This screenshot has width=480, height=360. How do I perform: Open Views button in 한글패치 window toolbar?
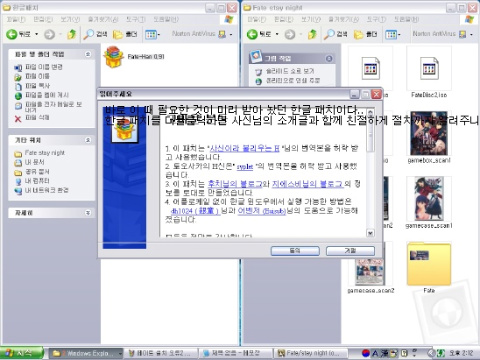pyautogui.click(x=152, y=34)
